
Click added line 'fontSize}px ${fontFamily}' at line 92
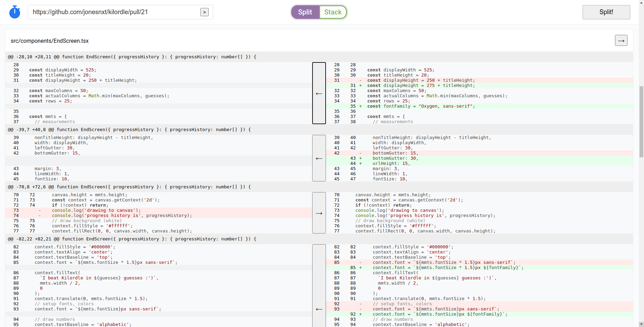[479, 314]
